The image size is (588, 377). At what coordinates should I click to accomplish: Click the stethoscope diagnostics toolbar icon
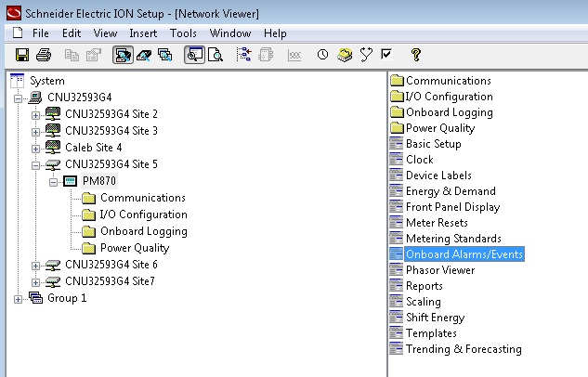[x=366, y=55]
